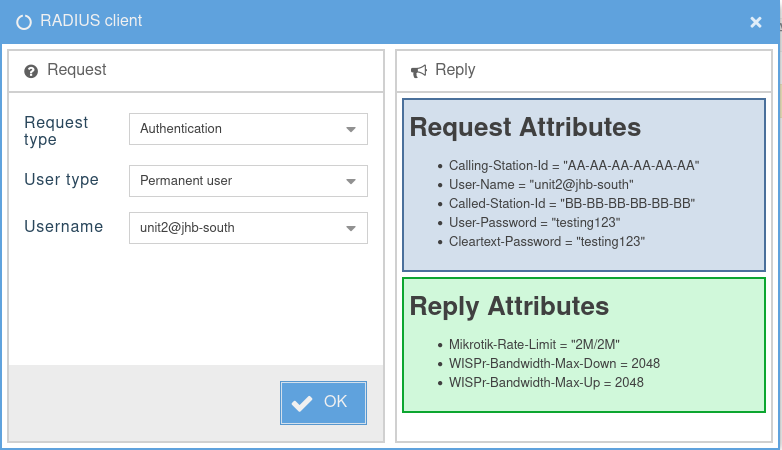Click the Called-Station-Id attribute line
This screenshot has width=782, height=450.
coord(571,203)
